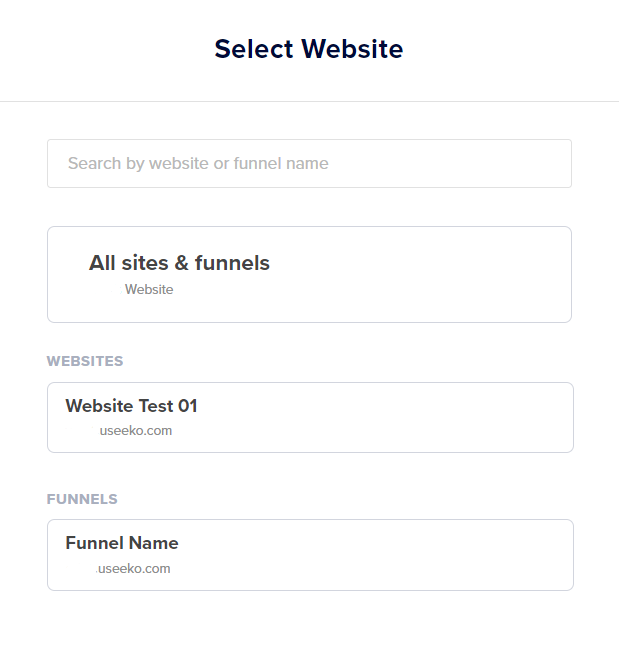
Task: Click the search by website or funnel field
Action: [x=309, y=163]
